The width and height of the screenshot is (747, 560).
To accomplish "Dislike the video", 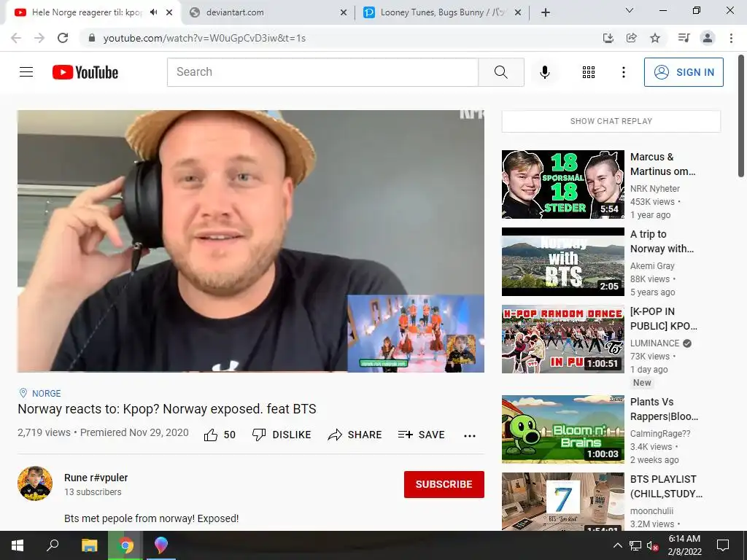I will click(282, 435).
